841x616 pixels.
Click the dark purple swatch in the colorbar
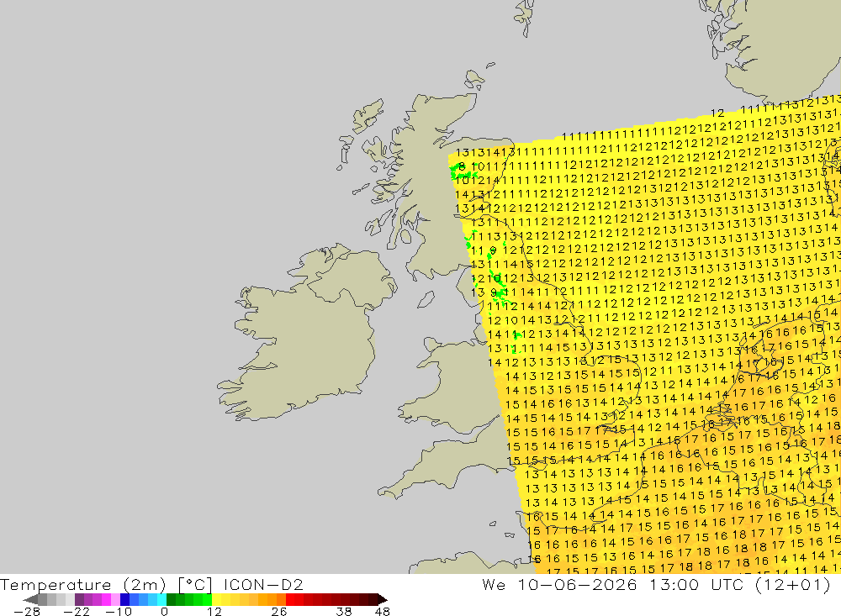click(x=79, y=600)
